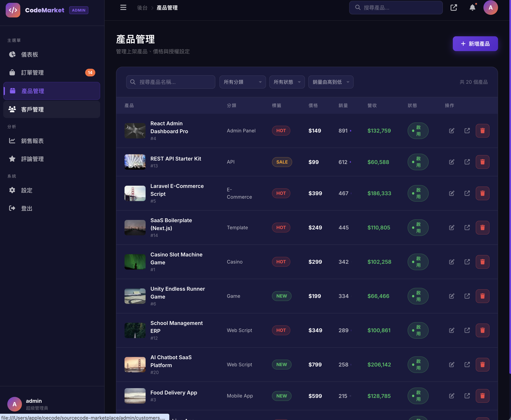Click the trash icon for School Management ERP
The height and width of the screenshot is (420, 511).
click(x=482, y=330)
